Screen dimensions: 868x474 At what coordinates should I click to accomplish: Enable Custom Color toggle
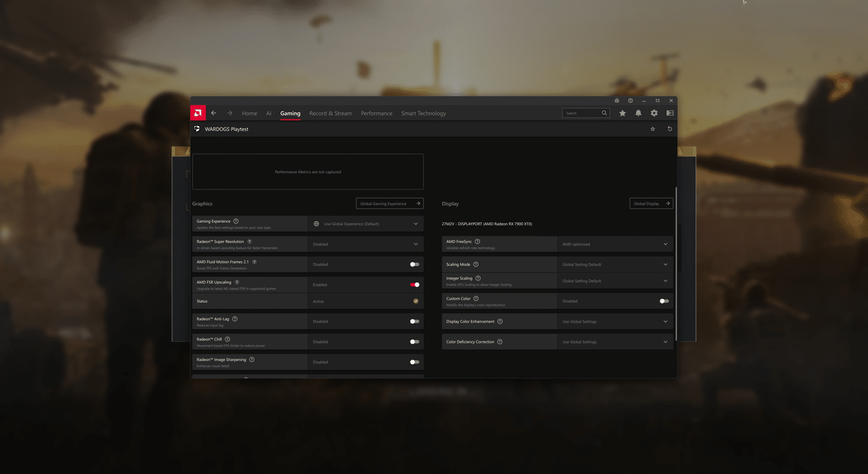coord(664,301)
